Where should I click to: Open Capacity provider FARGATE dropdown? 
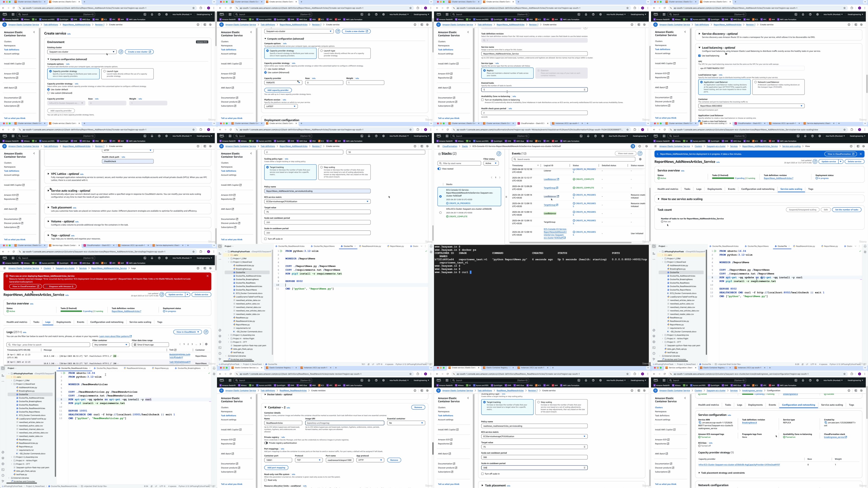tap(283, 82)
